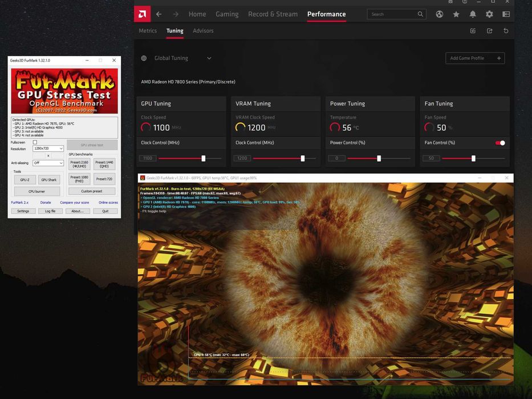
Task: Click the Add Game Profile button
Action: pos(475,58)
